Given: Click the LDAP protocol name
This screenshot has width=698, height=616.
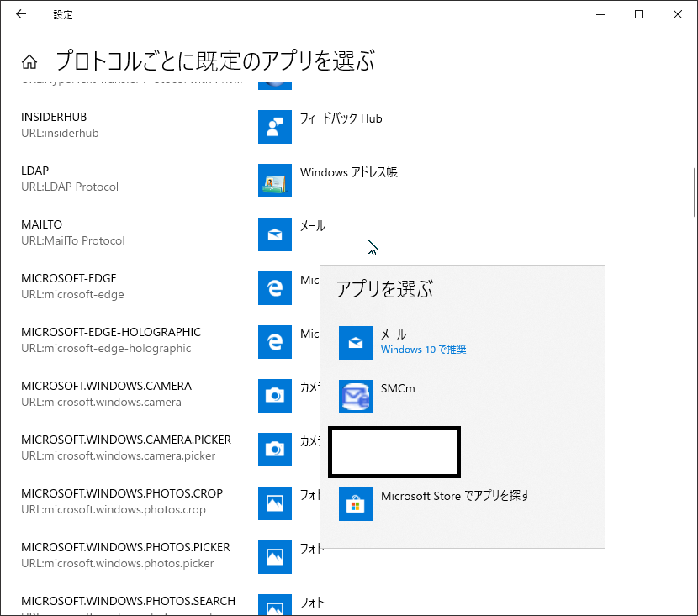Looking at the screenshot, I should 34,171.
